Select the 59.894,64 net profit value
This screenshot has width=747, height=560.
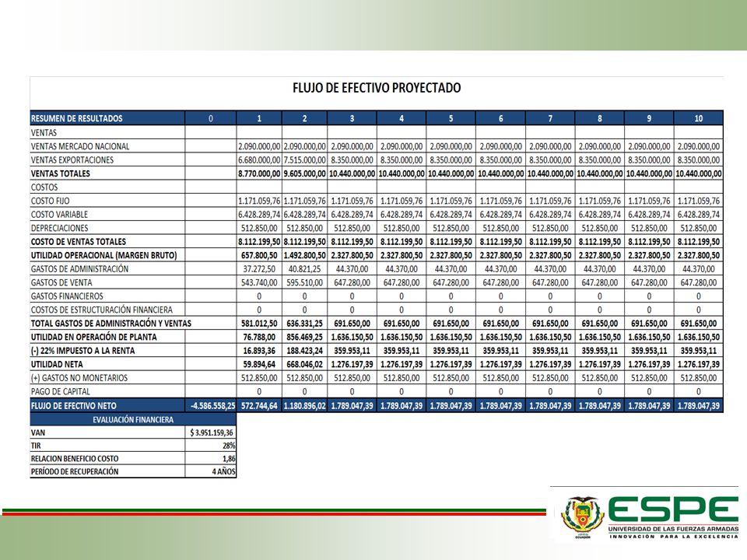pyautogui.click(x=259, y=364)
